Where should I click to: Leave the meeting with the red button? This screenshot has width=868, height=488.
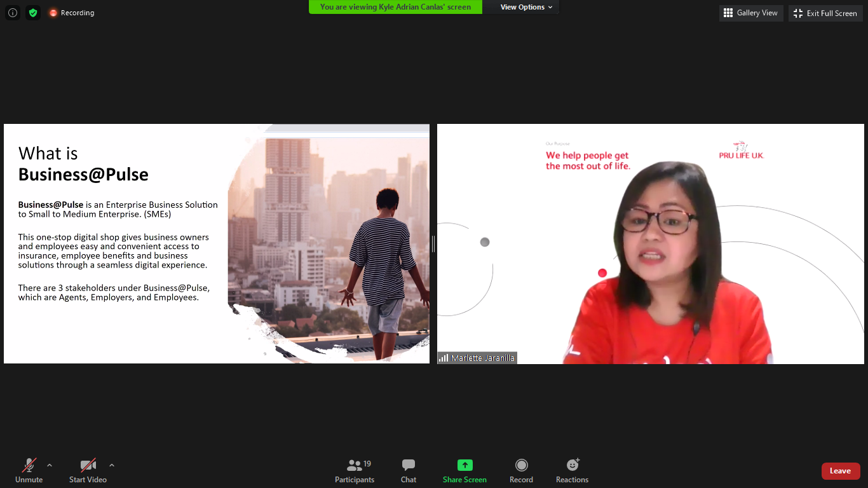point(840,471)
